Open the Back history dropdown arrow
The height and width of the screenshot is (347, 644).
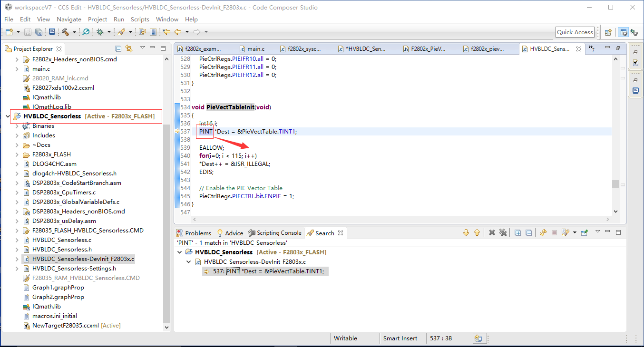(x=187, y=32)
